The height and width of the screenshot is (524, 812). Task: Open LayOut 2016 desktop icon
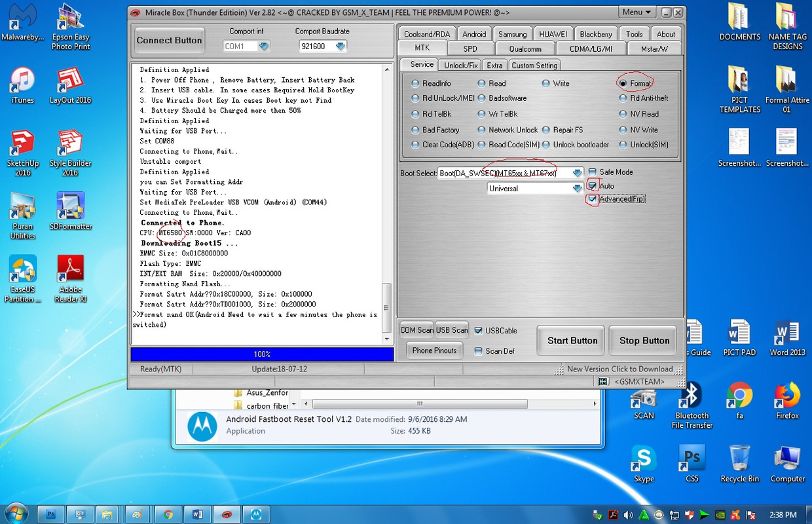point(70,86)
